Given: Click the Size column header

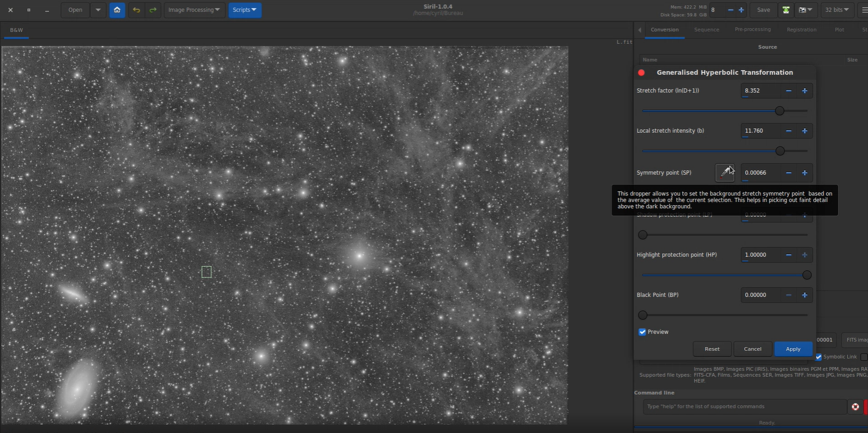Looking at the screenshot, I should [x=852, y=60].
